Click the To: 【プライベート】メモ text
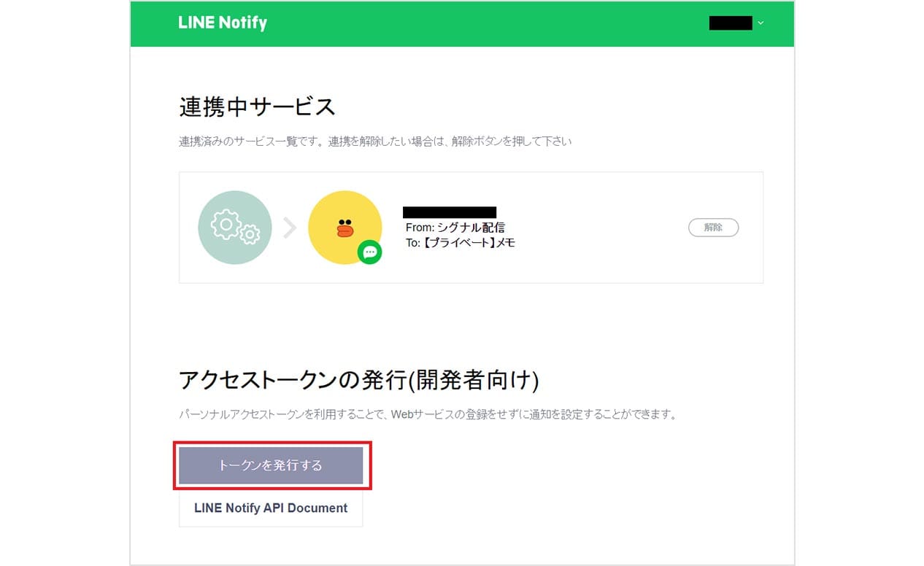Image resolution: width=924 pixels, height=566 pixels. 461,243
